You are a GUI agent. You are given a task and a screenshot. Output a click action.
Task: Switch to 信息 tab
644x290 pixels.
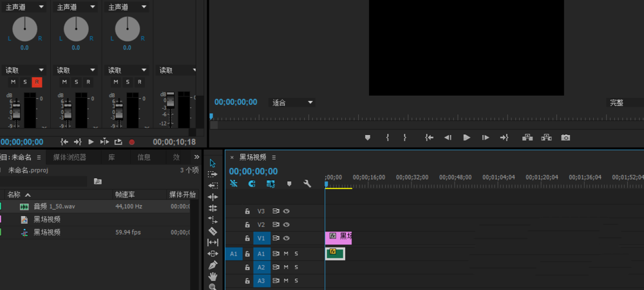tap(144, 157)
